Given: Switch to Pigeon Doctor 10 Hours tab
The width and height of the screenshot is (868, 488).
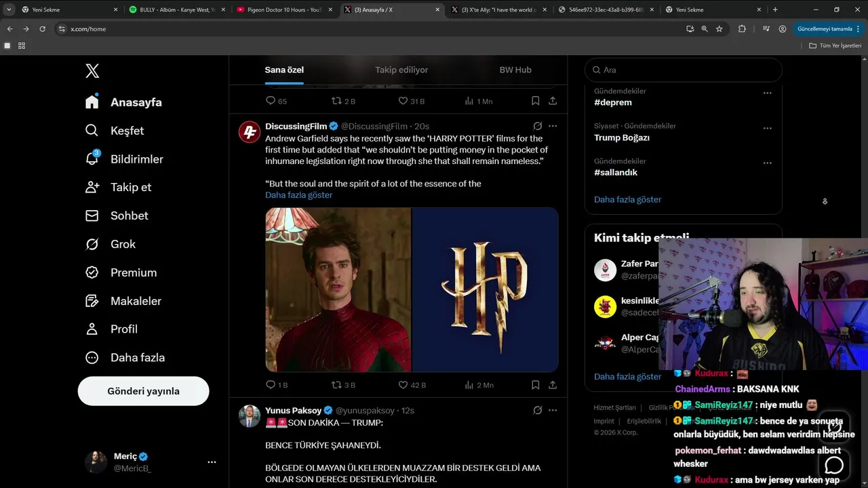Looking at the screenshot, I should coord(284,9).
